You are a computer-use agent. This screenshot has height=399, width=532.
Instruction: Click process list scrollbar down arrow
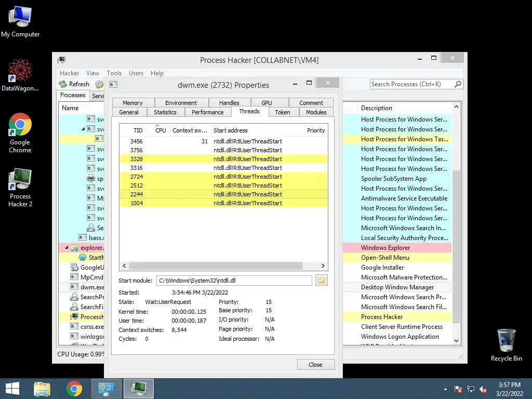[x=456, y=341]
